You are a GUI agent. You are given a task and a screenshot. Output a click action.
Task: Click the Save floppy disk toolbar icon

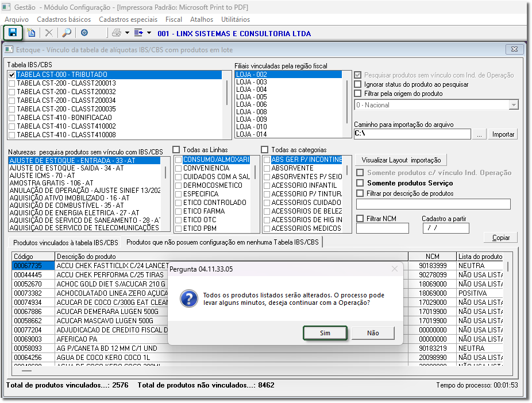click(13, 33)
